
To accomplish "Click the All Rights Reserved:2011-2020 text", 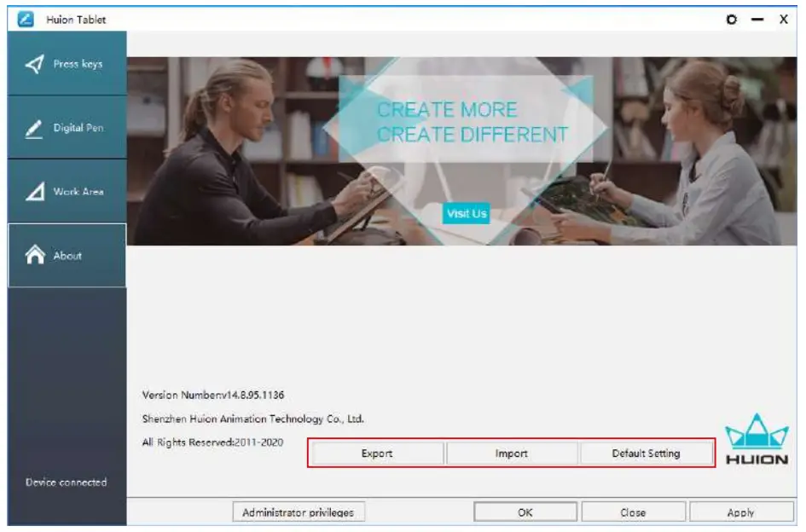I will (x=212, y=442).
